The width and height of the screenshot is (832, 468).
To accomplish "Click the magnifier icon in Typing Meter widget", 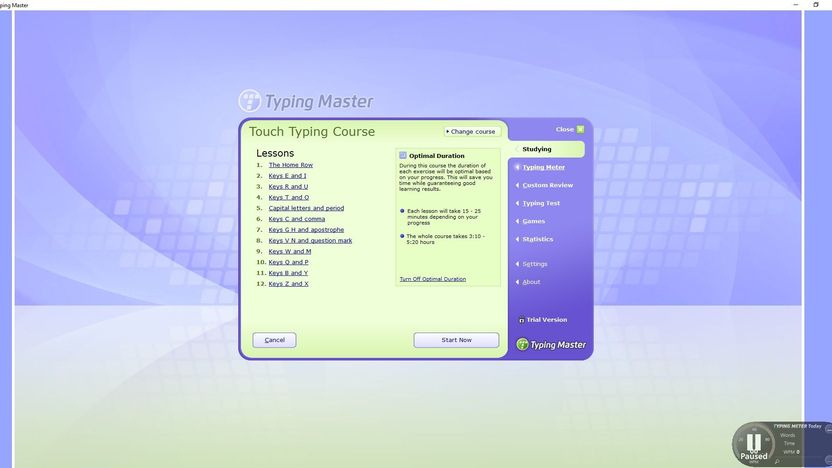I will pyautogui.click(x=777, y=462).
